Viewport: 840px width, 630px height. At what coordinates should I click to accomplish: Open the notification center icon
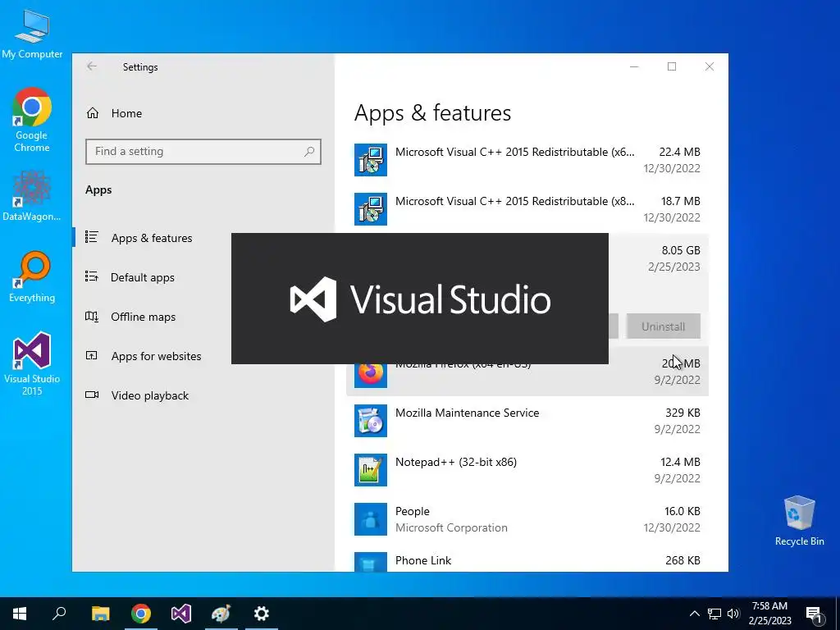tap(814, 614)
